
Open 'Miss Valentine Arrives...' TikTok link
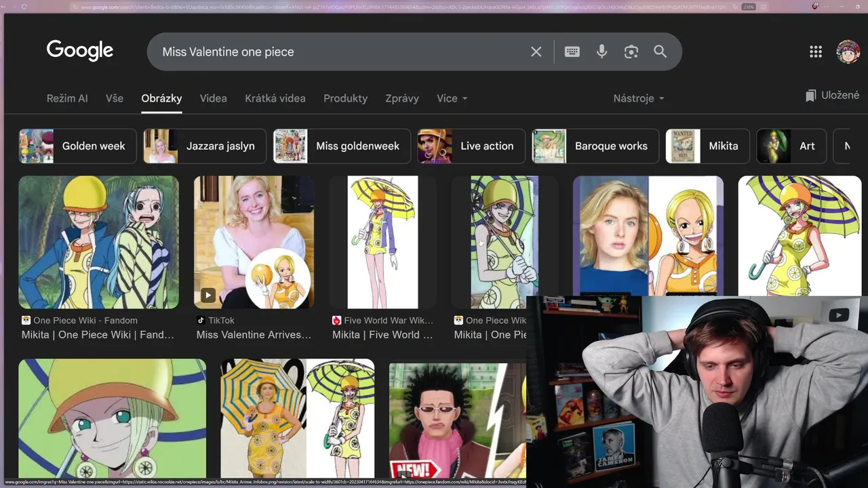click(254, 335)
